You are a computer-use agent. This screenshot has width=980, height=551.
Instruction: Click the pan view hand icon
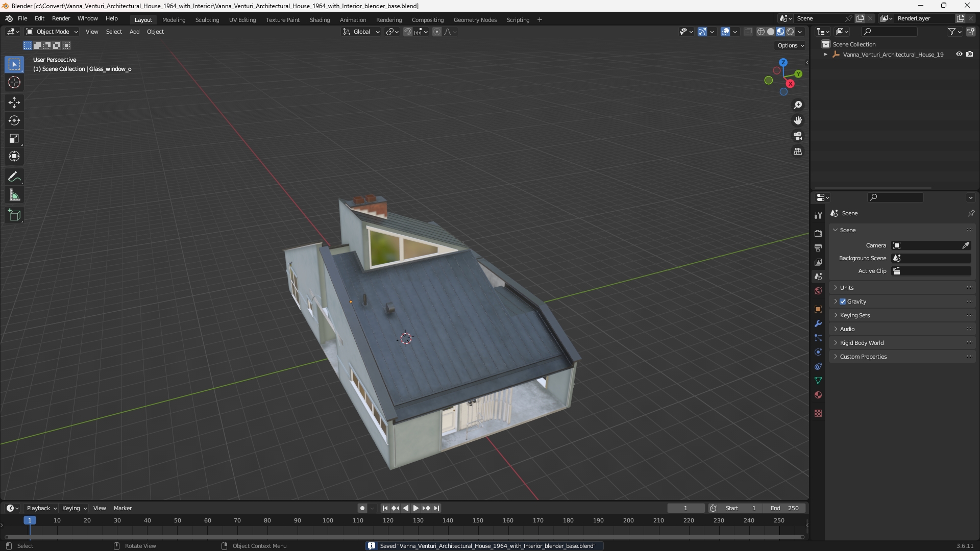tap(798, 120)
